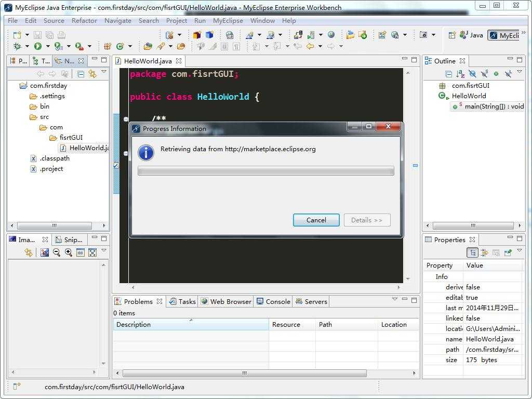
Task: Click the screenshot capture camera icon
Action: click(423, 35)
